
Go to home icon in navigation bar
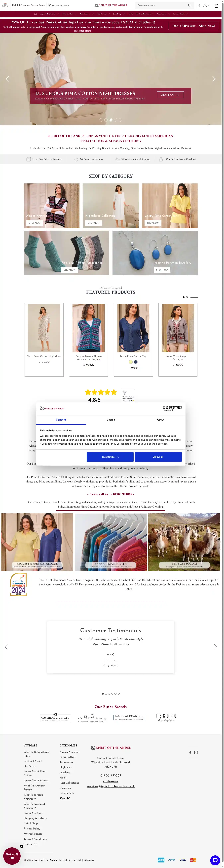(x=36, y=14)
